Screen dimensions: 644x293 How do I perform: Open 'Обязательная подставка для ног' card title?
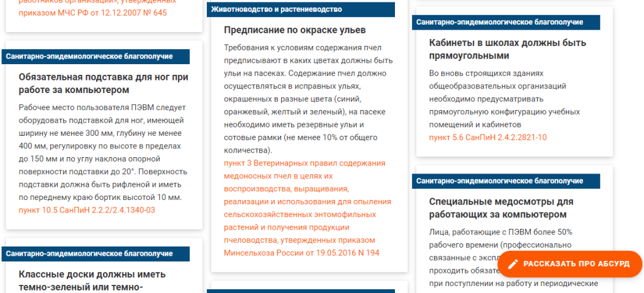click(103, 83)
